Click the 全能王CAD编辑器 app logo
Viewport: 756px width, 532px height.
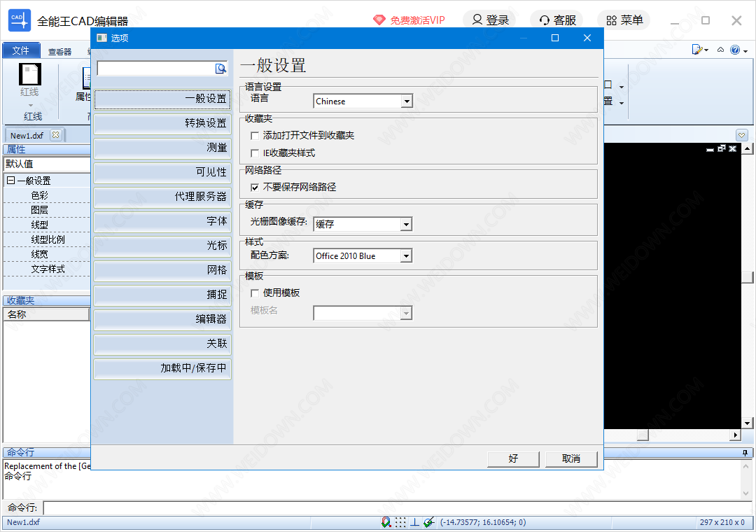[20, 20]
